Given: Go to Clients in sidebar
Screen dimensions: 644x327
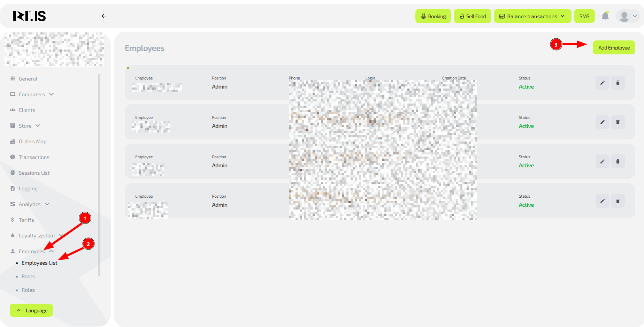Looking at the screenshot, I should [27, 110].
